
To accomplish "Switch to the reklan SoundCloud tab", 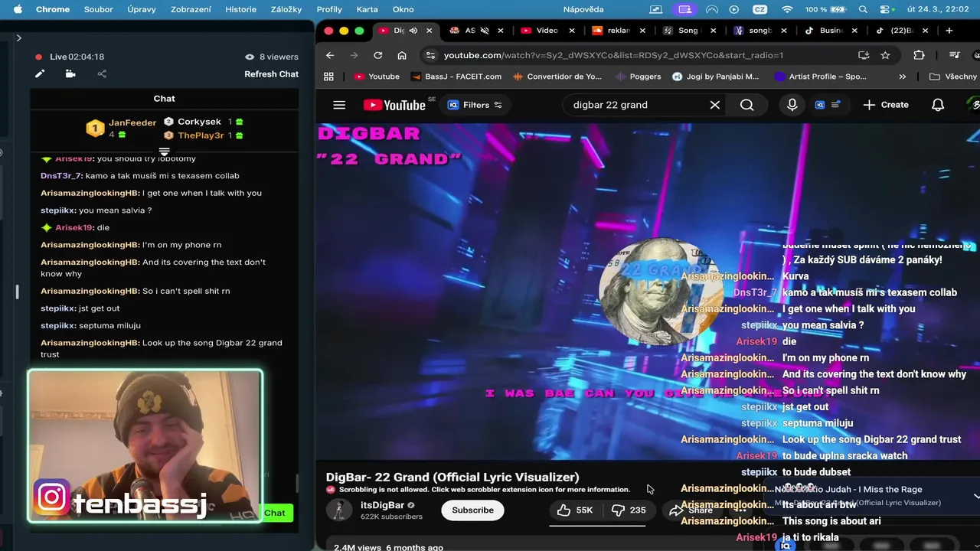I will tap(618, 31).
